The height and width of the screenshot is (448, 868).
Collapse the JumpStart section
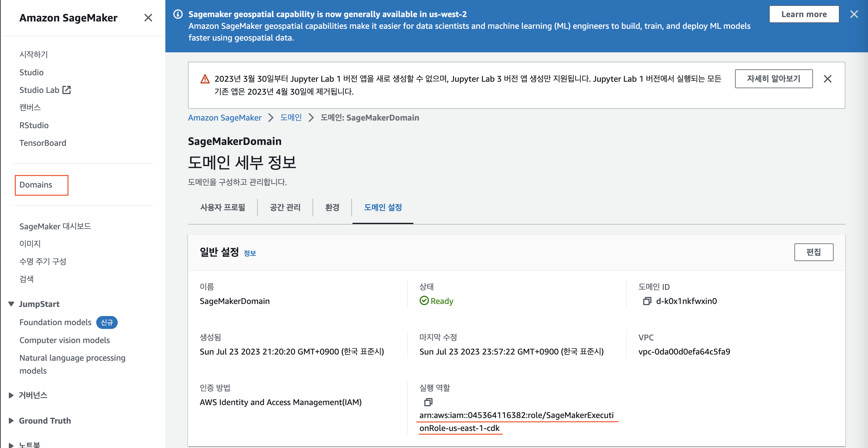pyautogui.click(x=11, y=304)
